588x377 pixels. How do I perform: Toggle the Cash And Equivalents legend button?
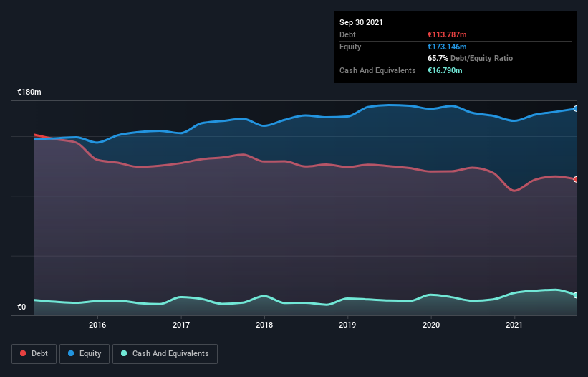(165, 354)
